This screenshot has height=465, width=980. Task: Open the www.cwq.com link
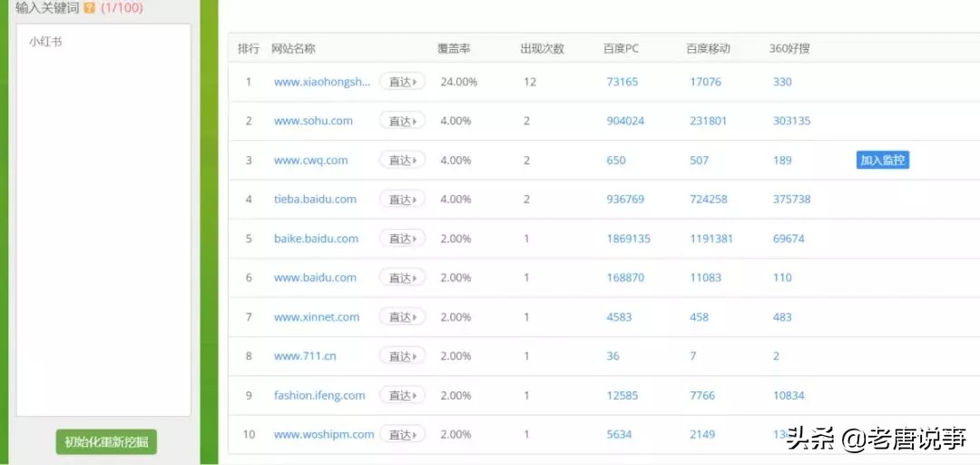310,160
